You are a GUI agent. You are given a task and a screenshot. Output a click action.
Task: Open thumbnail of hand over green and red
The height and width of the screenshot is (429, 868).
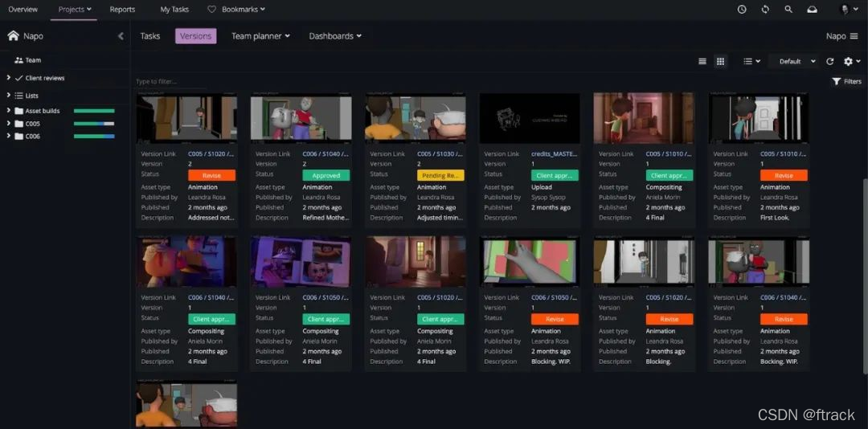pos(530,262)
